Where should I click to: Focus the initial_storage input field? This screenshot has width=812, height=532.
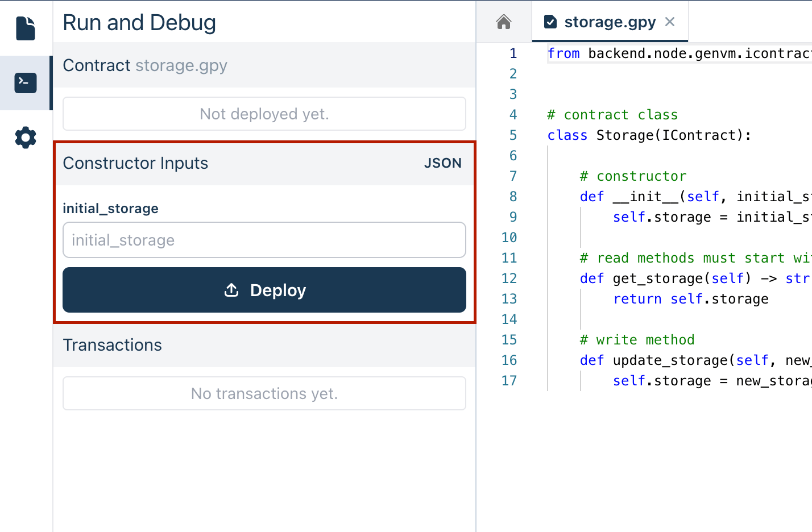pyautogui.click(x=264, y=240)
